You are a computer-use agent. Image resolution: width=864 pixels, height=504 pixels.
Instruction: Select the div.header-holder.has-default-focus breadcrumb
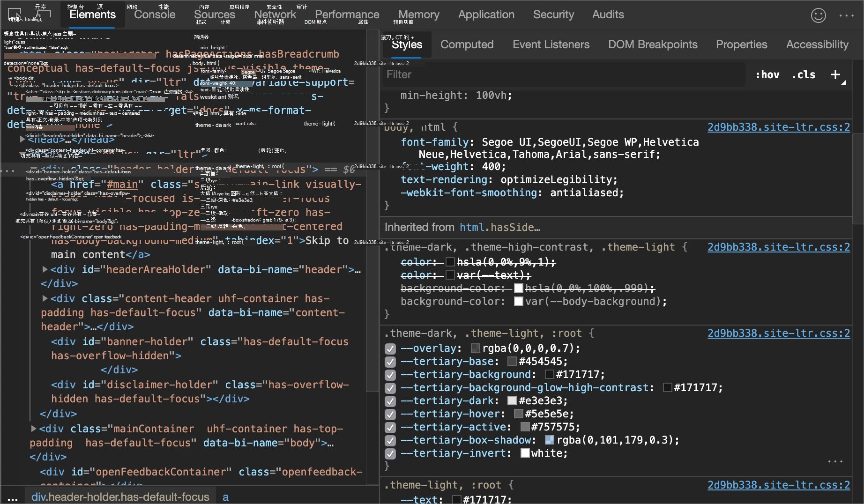click(x=120, y=497)
